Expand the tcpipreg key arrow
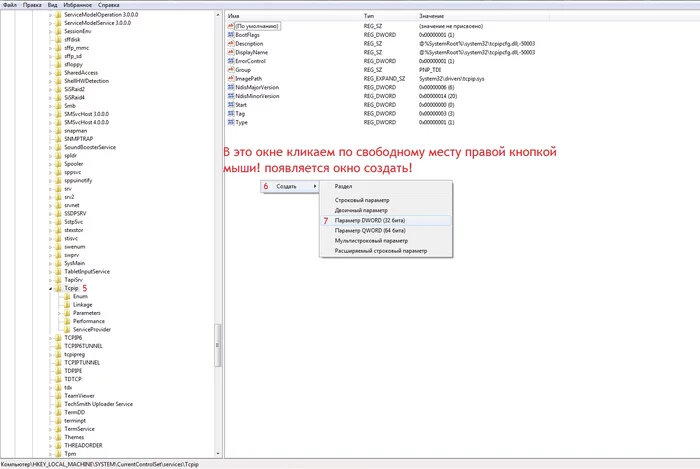This screenshot has width=700, height=469. [50, 354]
